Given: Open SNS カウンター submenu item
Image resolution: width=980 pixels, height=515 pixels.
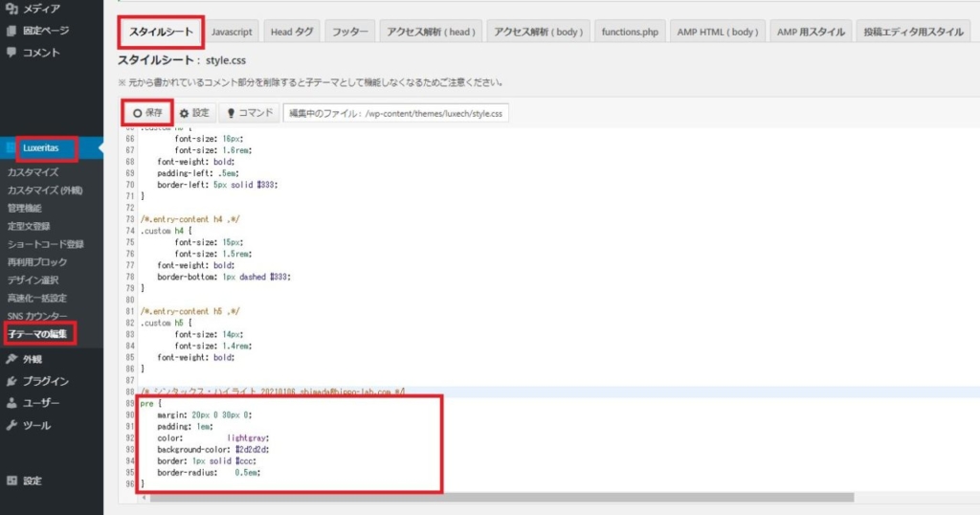Looking at the screenshot, I should click(37, 316).
